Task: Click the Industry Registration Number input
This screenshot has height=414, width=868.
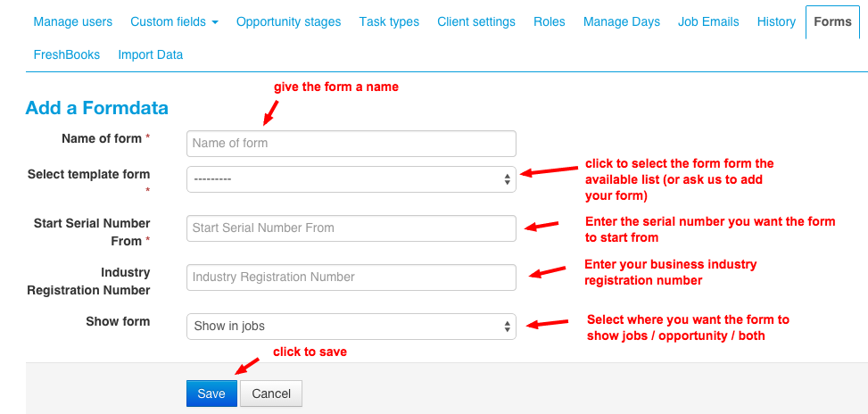Action: click(x=351, y=277)
